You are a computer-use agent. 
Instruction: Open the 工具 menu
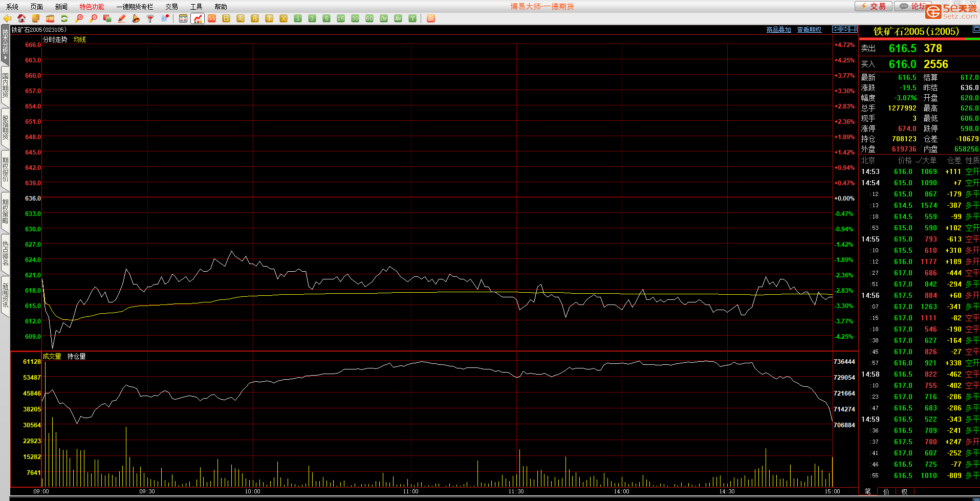pos(196,7)
